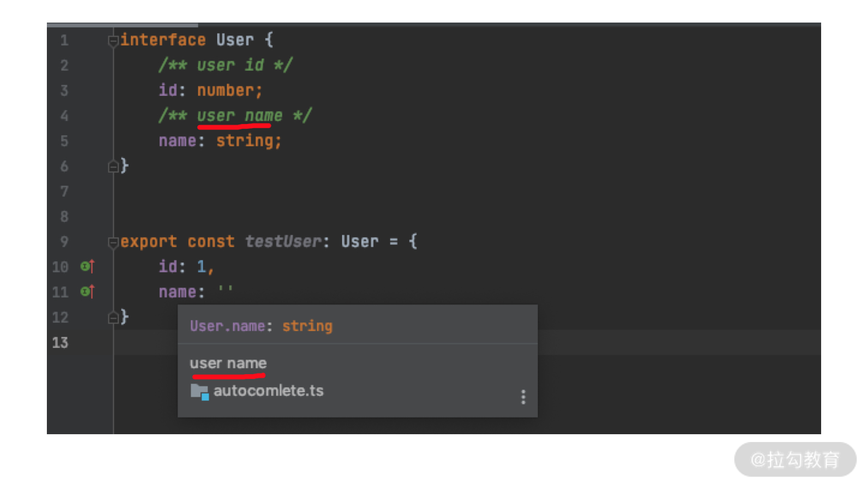Open autocomlete.ts from the documentation popup
Viewport: 868px width, 488px height.
point(268,391)
